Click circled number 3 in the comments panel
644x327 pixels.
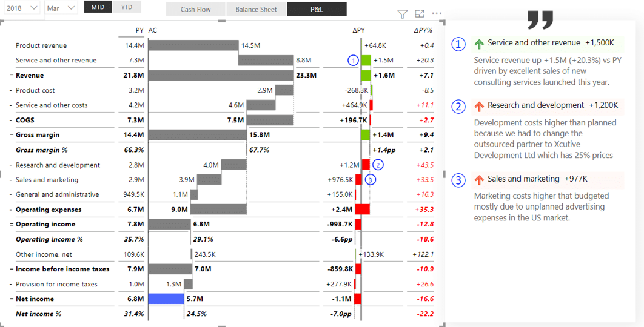pos(460,180)
